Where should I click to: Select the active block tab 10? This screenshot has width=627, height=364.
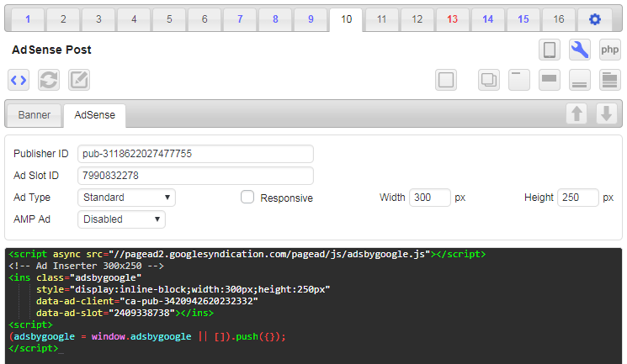click(346, 19)
